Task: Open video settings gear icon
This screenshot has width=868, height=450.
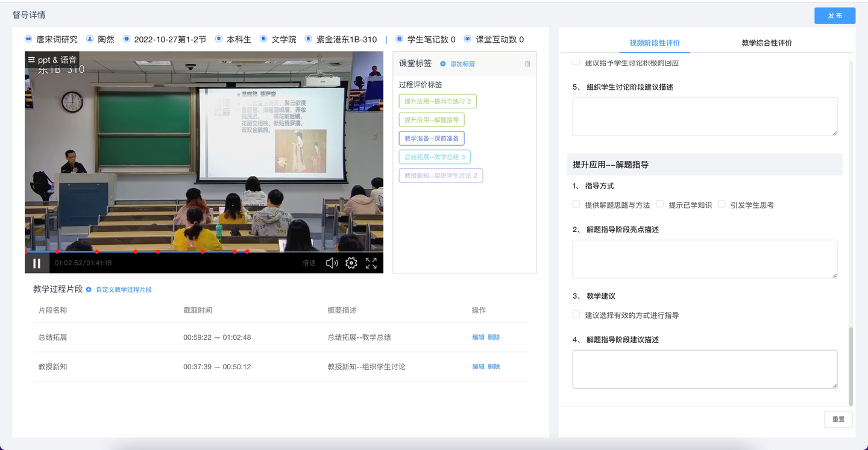Action: (x=351, y=263)
